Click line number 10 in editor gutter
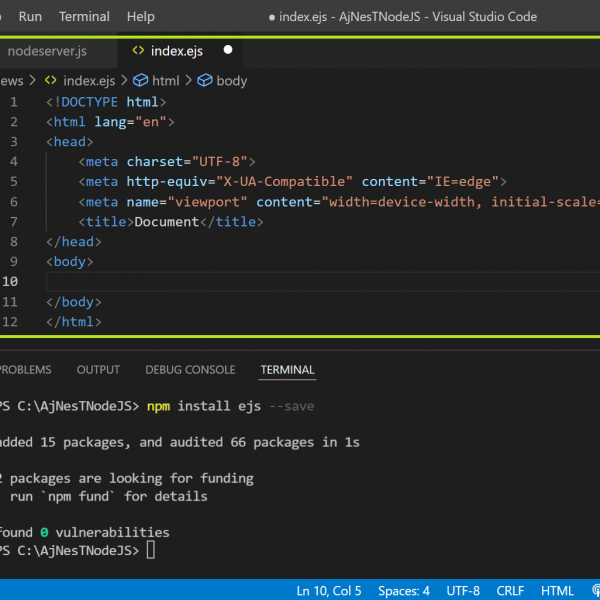Viewport: 600px width, 600px height. [x=10, y=281]
